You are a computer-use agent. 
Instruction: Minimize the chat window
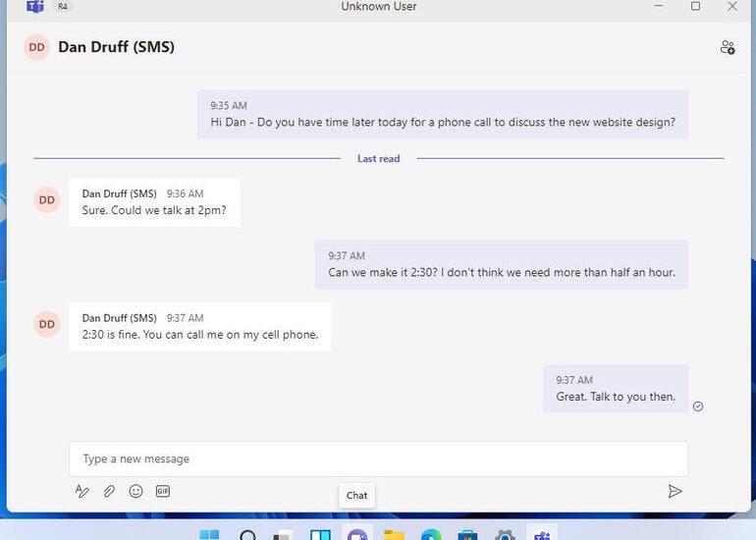point(659,6)
